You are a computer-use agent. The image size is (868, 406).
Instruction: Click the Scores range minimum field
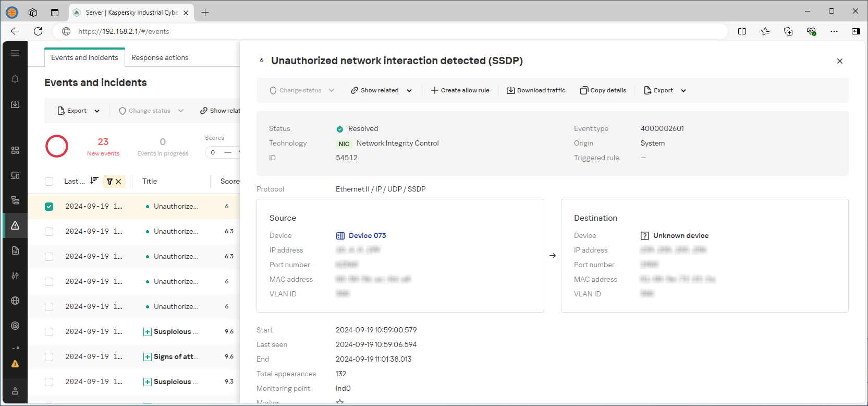(213, 152)
